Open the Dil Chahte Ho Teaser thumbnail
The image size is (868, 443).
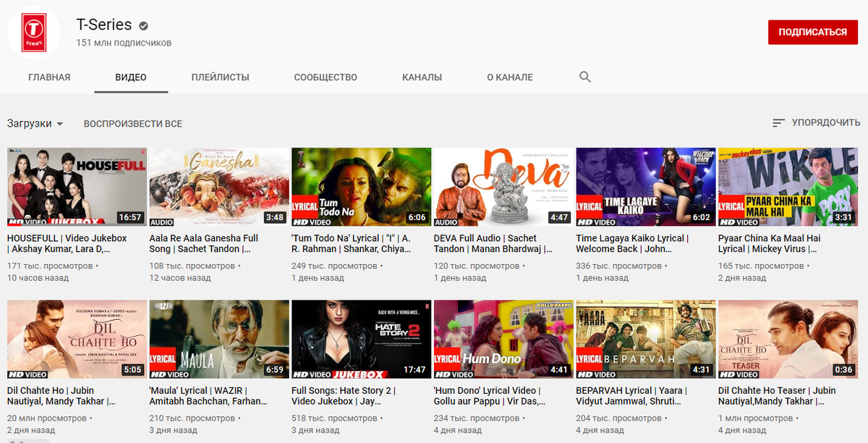(788, 339)
